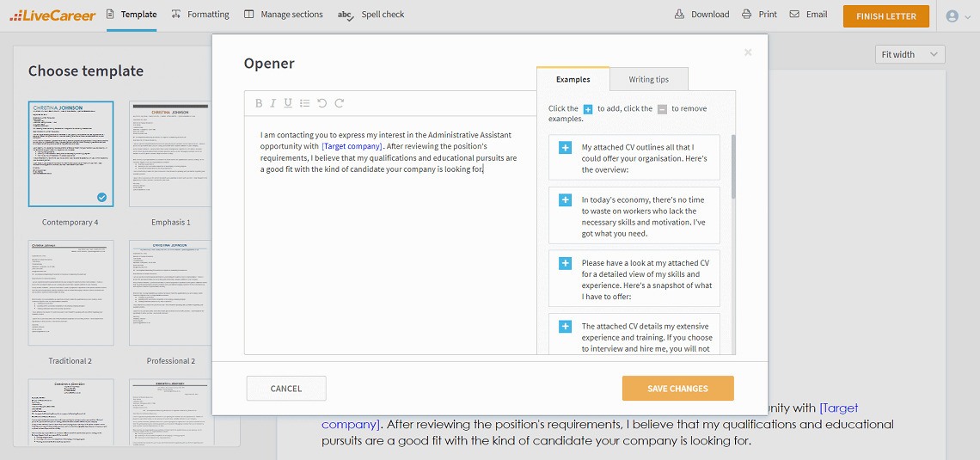Add the 'In today's economy' example
This screenshot has height=460, width=980.
(565, 200)
